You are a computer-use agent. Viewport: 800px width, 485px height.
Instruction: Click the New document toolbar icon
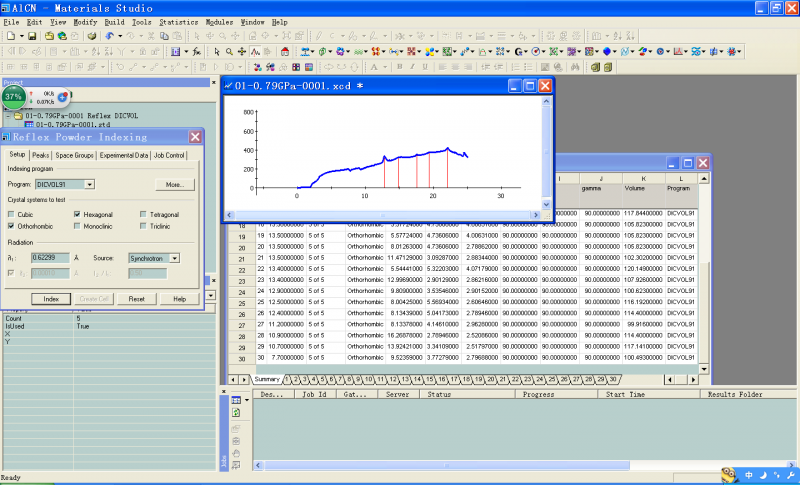(9, 36)
